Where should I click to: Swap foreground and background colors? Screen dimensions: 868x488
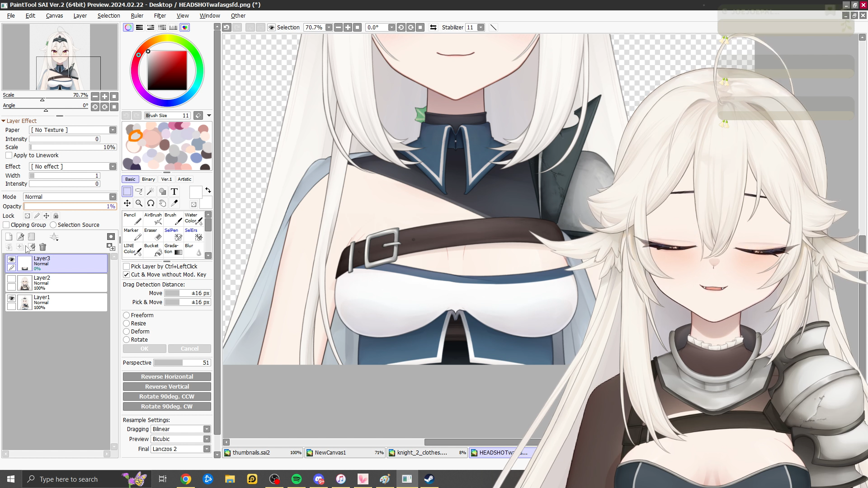coord(208,190)
